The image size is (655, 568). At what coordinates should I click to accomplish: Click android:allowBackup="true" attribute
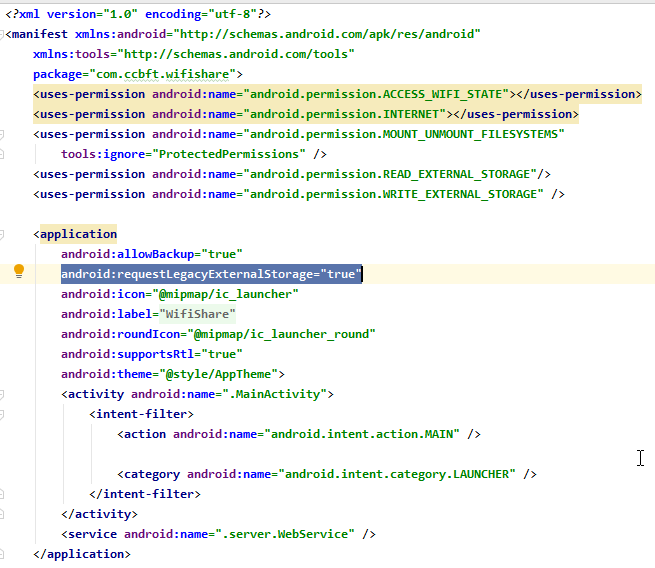coord(152,254)
